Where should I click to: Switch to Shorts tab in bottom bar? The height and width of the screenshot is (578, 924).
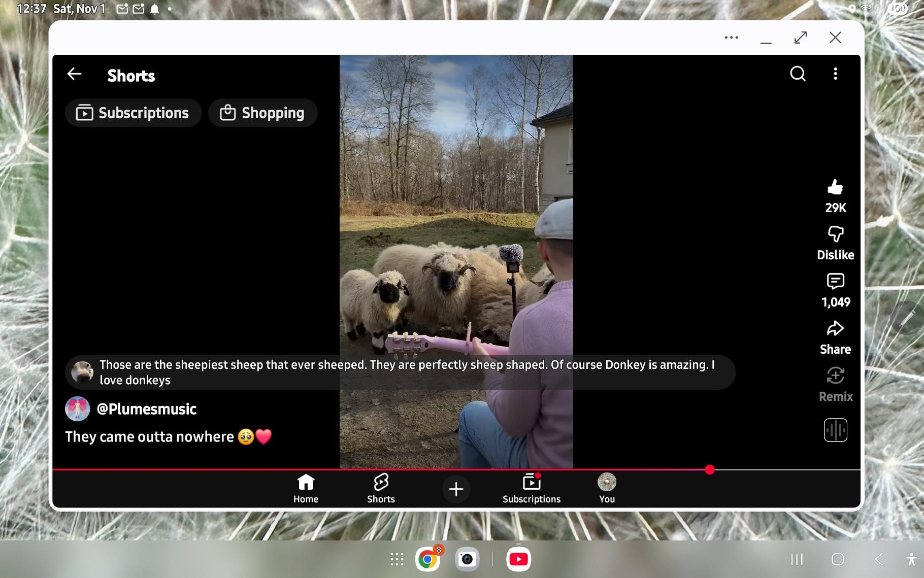click(x=381, y=489)
